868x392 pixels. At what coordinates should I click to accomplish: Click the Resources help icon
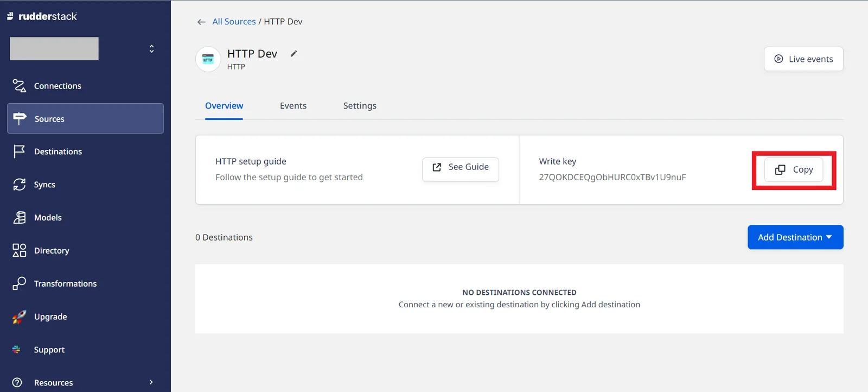17,383
